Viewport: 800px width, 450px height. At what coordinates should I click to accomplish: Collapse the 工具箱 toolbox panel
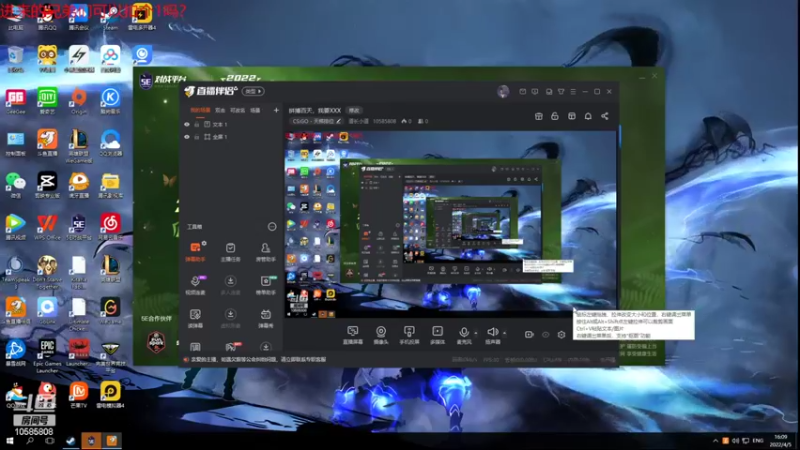272,227
